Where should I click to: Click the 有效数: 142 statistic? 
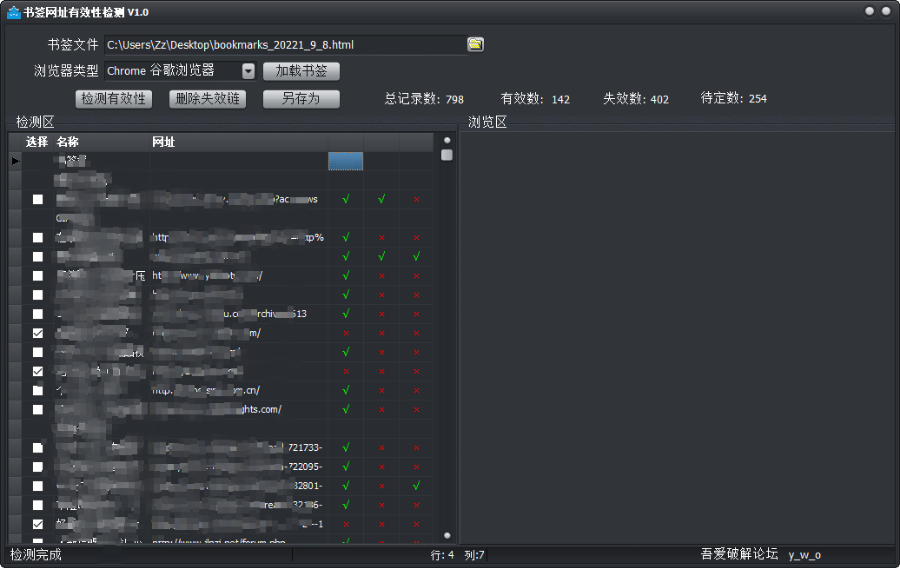pyautogui.click(x=535, y=99)
